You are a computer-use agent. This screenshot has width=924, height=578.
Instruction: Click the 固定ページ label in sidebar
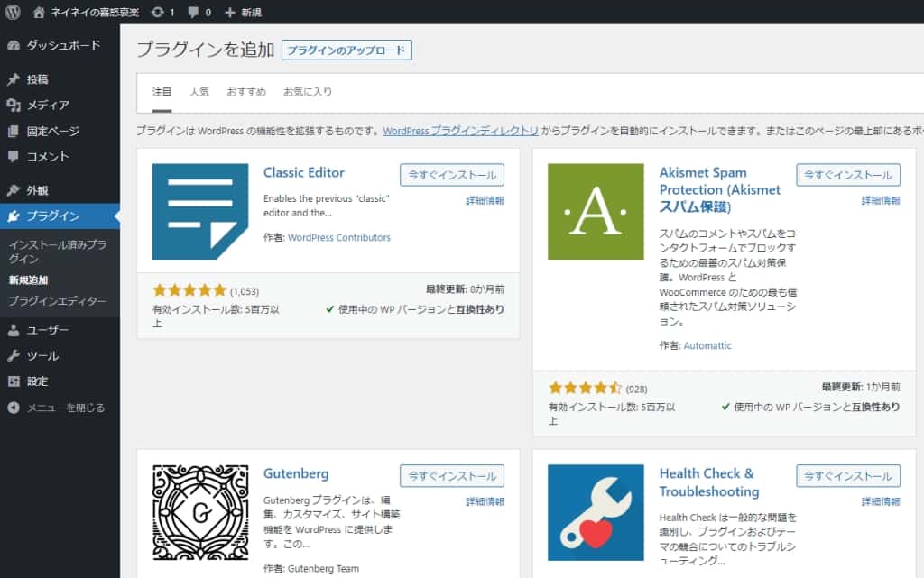[53, 131]
